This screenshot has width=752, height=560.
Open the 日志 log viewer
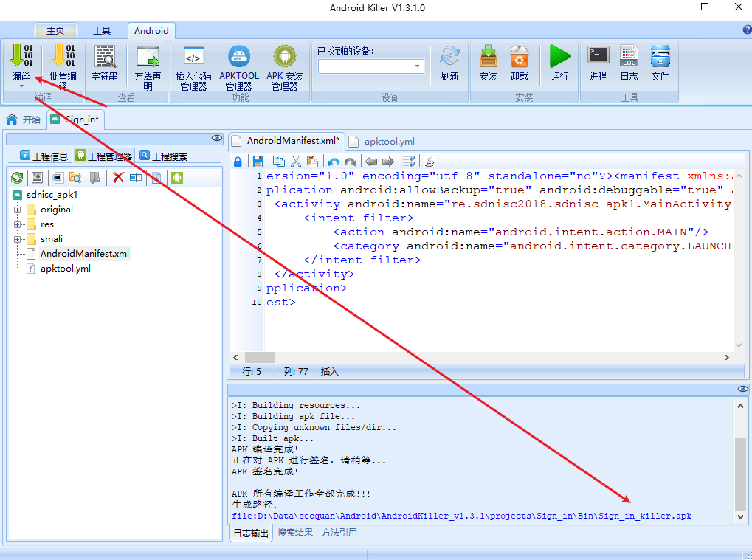click(628, 61)
